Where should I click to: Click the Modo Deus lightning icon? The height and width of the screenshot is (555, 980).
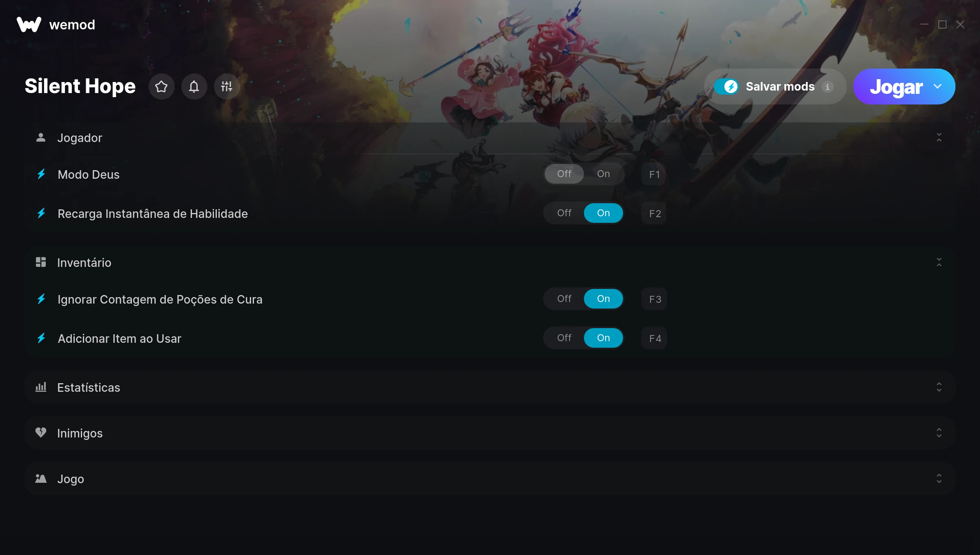(x=41, y=174)
